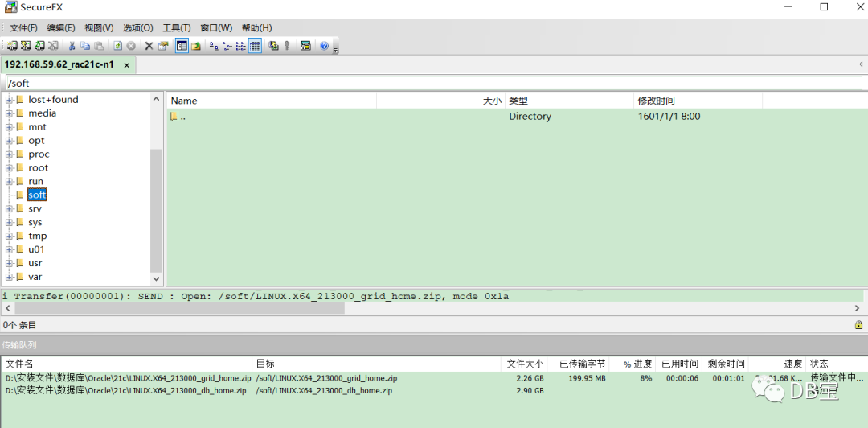This screenshot has height=428, width=868.
Task: Click the Connect toolbar icon
Action: point(11,46)
